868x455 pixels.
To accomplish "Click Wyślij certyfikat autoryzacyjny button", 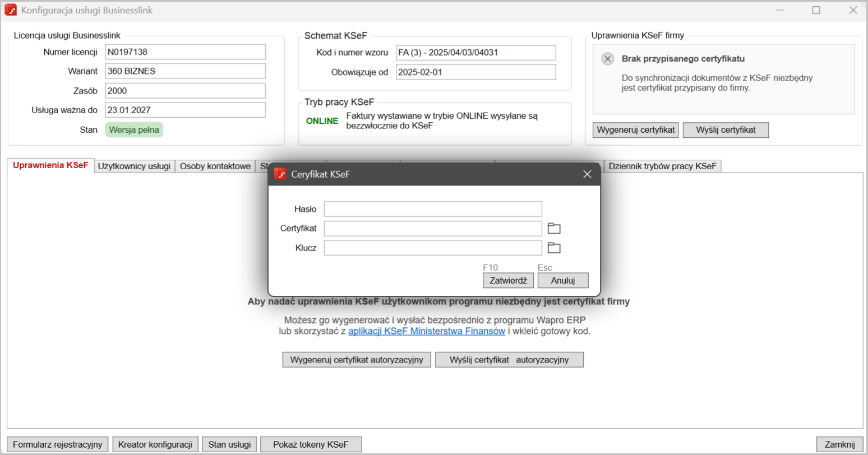I will [509, 360].
